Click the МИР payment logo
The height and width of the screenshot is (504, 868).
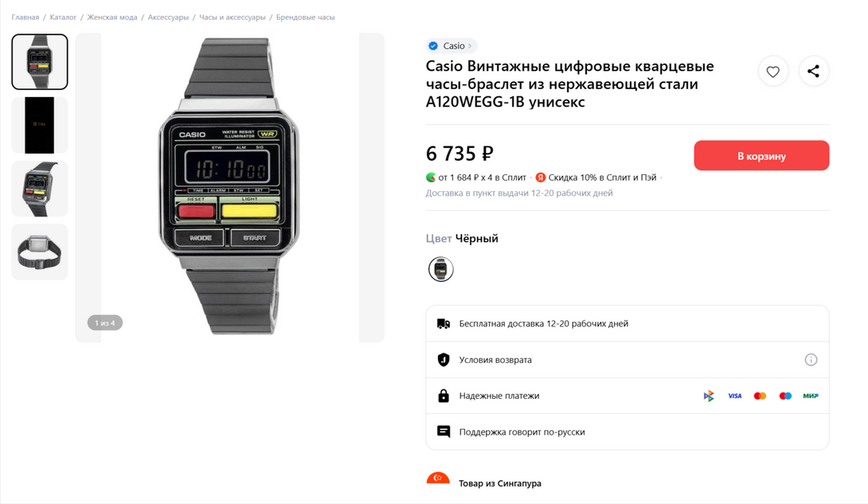click(x=811, y=397)
